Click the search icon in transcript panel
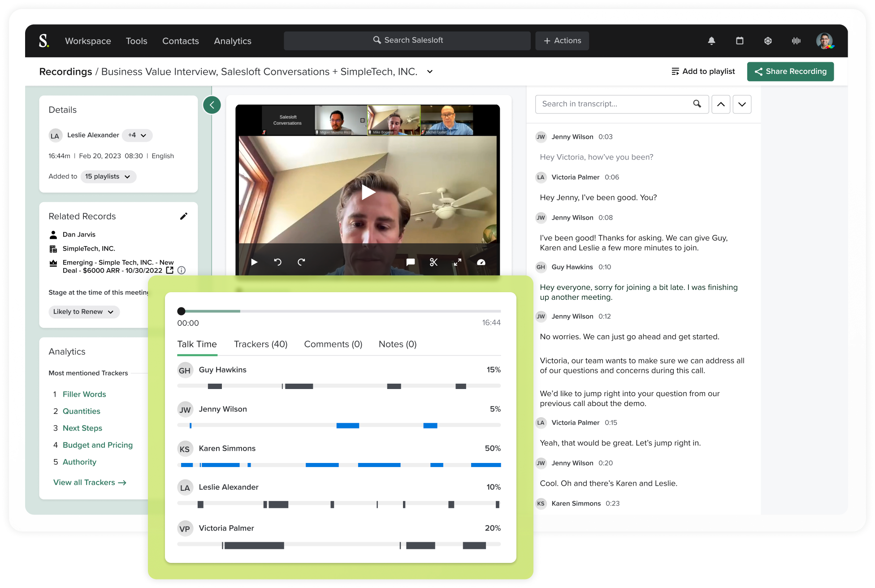This screenshot has height=588, width=875. click(x=697, y=104)
